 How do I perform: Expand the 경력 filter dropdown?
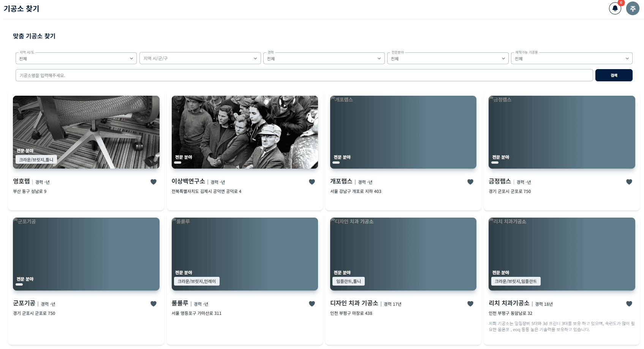(324, 58)
